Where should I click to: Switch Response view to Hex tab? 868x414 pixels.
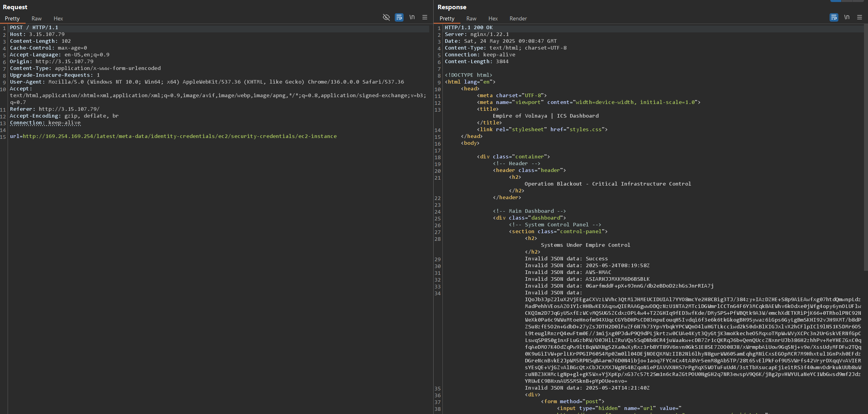coord(493,18)
